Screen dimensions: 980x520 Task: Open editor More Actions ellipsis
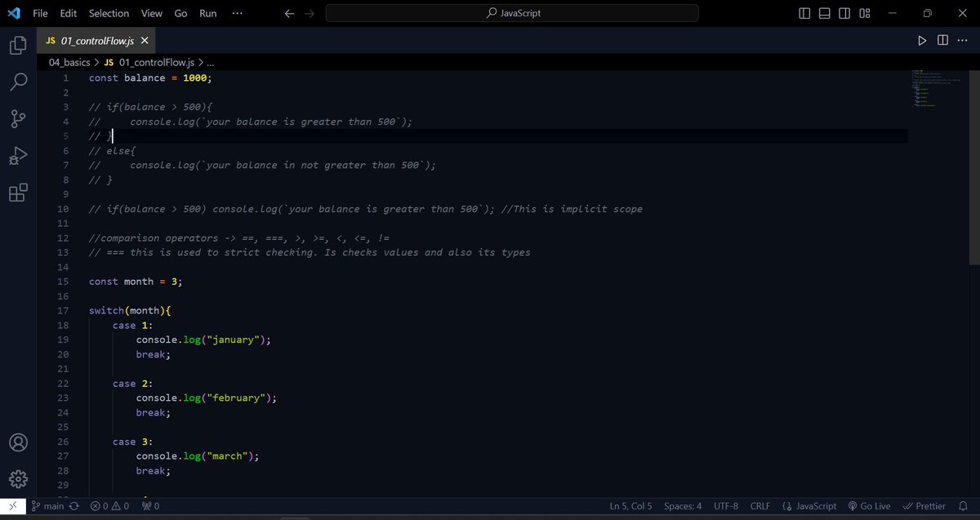[961, 40]
